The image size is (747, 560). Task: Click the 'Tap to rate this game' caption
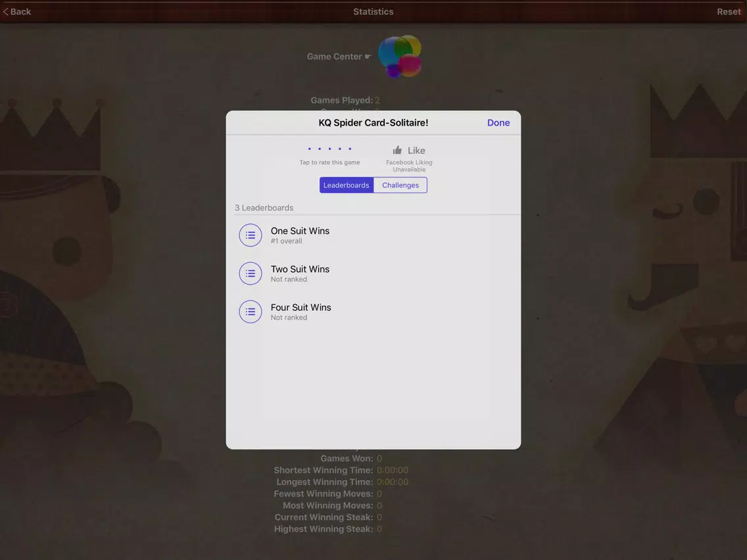(x=329, y=162)
